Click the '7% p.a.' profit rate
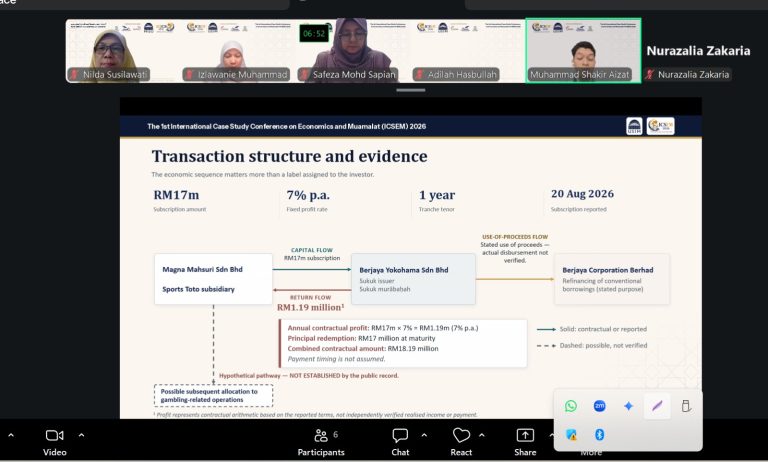Viewport: 768px width, 462px height. click(308, 195)
